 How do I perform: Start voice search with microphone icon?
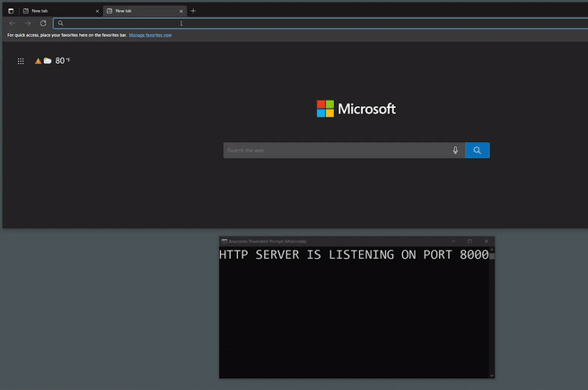click(455, 150)
